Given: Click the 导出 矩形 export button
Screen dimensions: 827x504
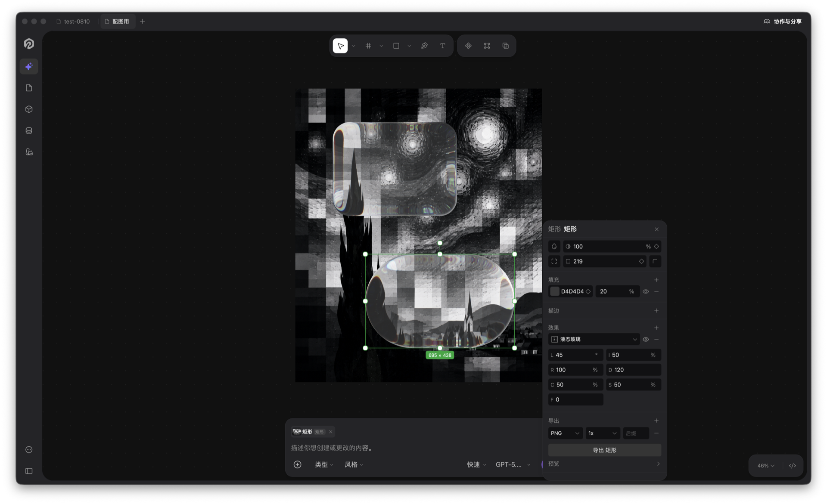Looking at the screenshot, I should (x=604, y=450).
